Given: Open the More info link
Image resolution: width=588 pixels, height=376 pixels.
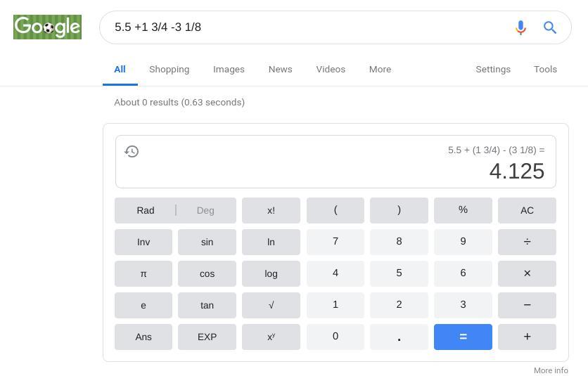Looking at the screenshot, I should [551, 370].
